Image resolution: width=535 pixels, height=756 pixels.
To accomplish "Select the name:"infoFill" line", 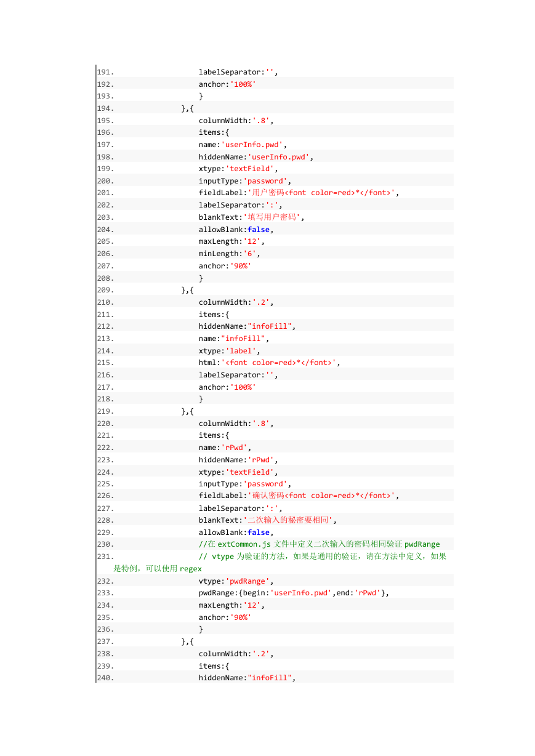I will tap(234, 339).
